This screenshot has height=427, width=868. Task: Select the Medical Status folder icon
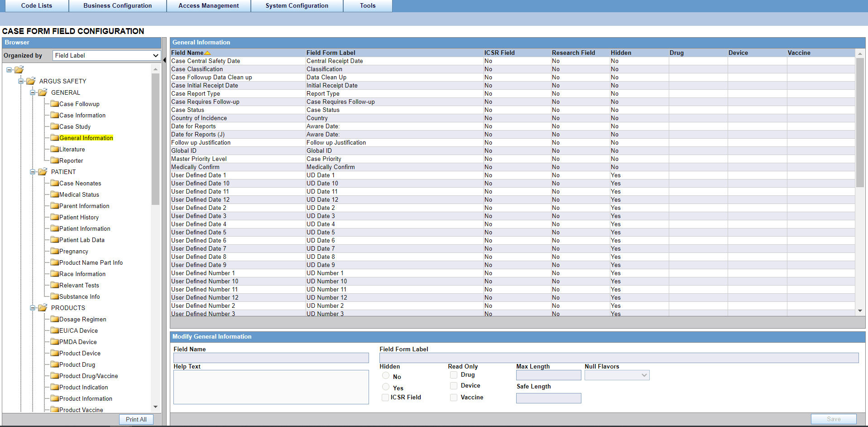coord(54,194)
